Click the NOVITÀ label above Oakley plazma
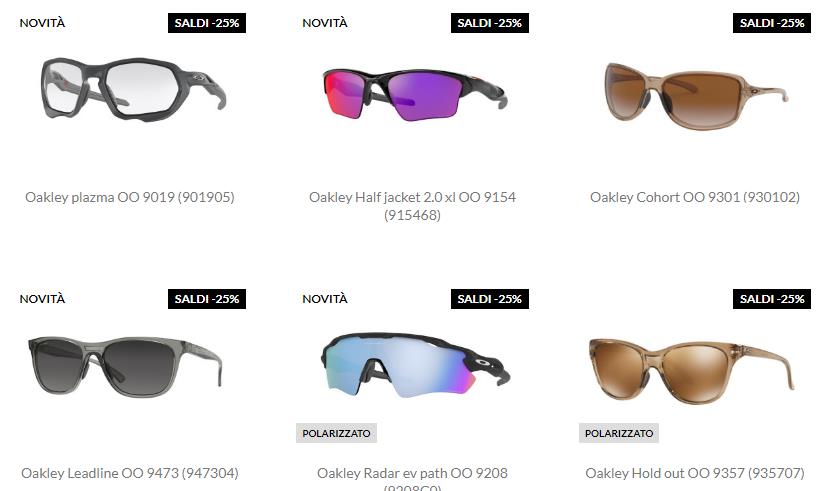The image size is (834, 491). click(x=43, y=23)
